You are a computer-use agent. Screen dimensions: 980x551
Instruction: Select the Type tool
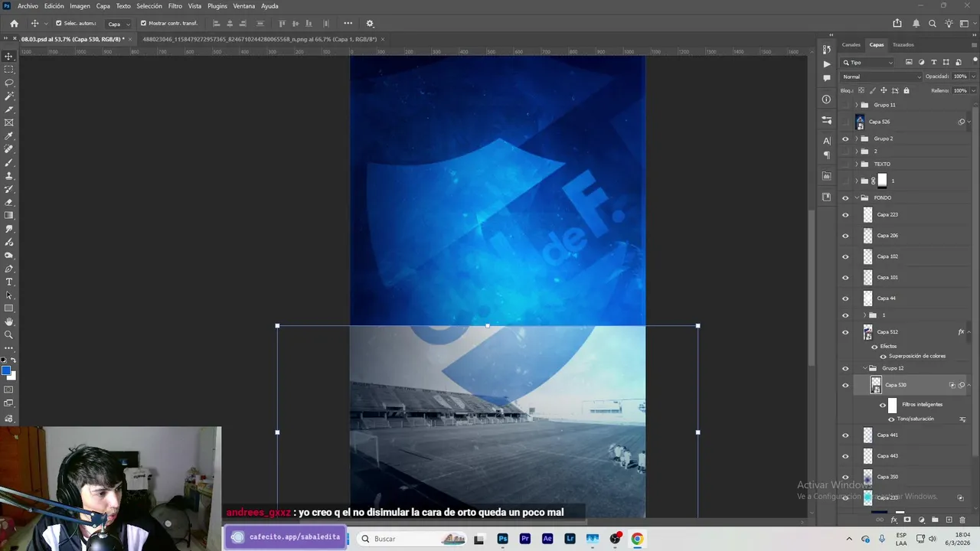[9, 282]
